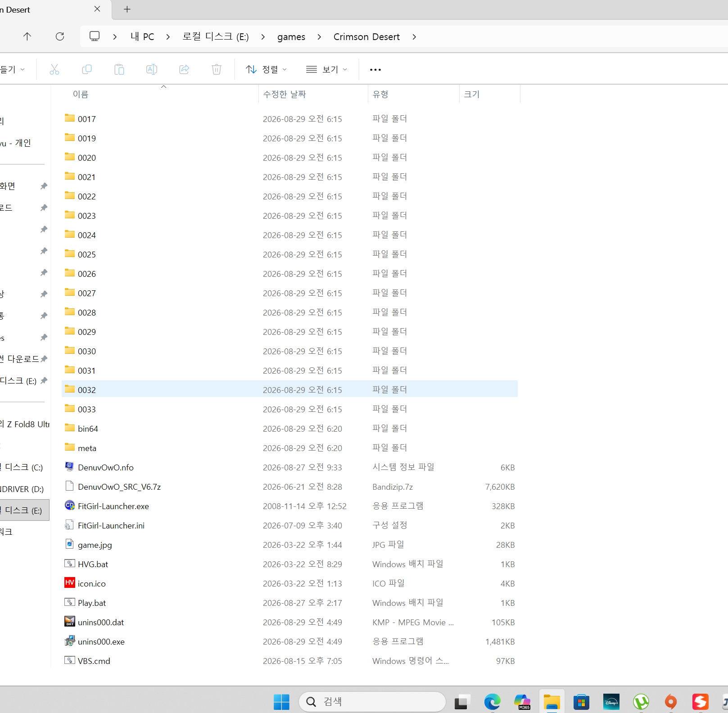Image resolution: width=728 pixels, height=713 pixels.
Task: Open Microsoft Edge from taskbar
Action: (492, 702)
